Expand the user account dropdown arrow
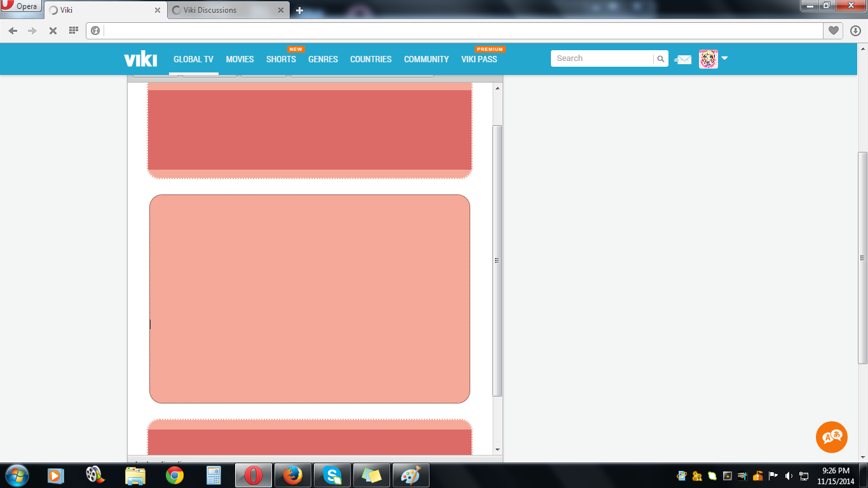Image resolution: width=868 pixels, height=488 pixels. [x=724, y=58]
